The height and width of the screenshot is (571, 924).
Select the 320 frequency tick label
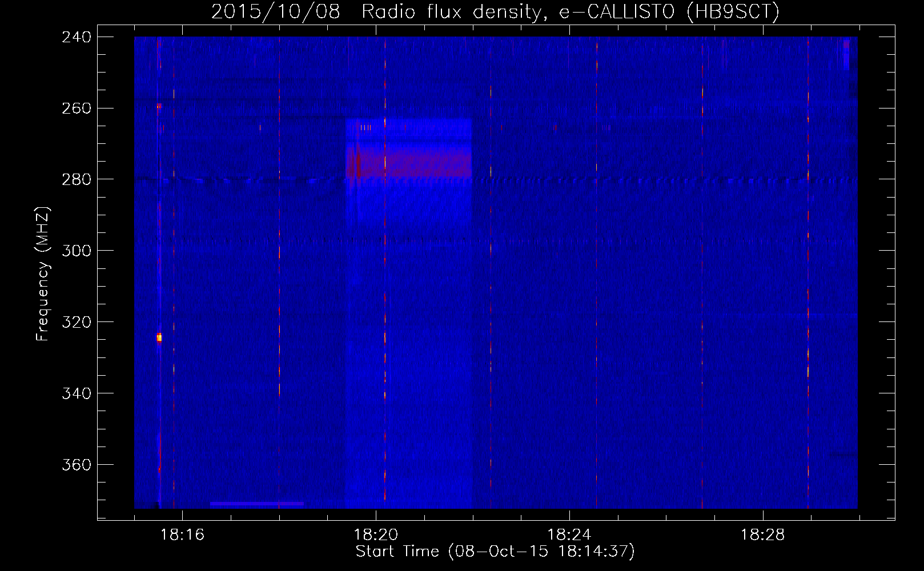(x=77, y=323)
